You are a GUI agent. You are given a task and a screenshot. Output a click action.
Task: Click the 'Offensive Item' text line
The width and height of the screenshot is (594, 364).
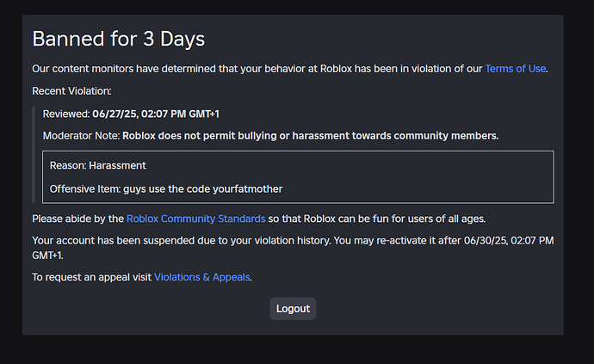(x=166, y=189)
